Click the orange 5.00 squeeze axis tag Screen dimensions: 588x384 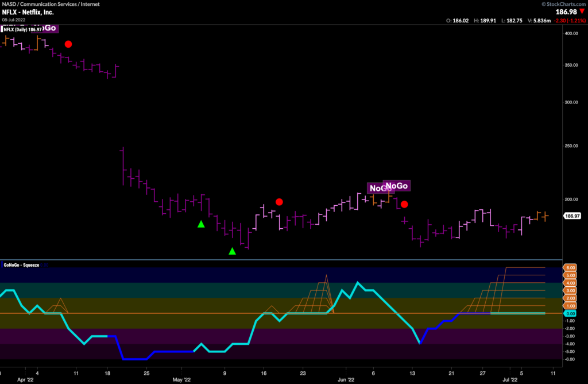pos(570,275)
